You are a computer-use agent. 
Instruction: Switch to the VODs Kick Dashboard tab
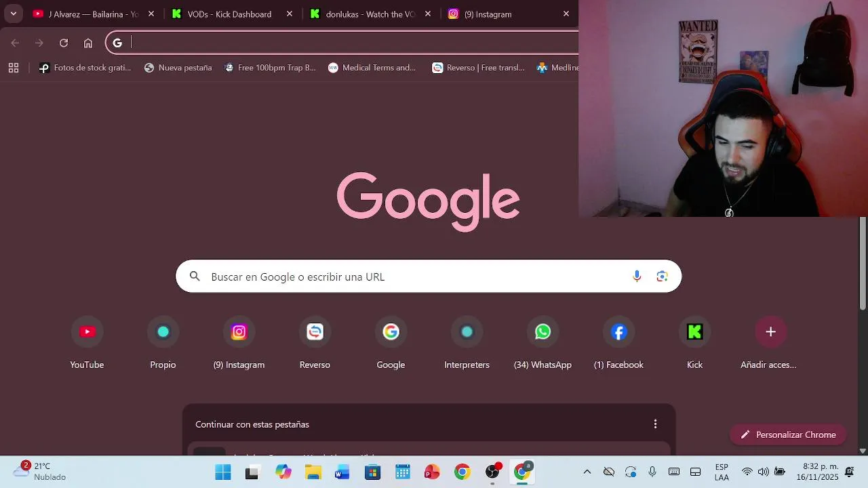click(229, 14)
